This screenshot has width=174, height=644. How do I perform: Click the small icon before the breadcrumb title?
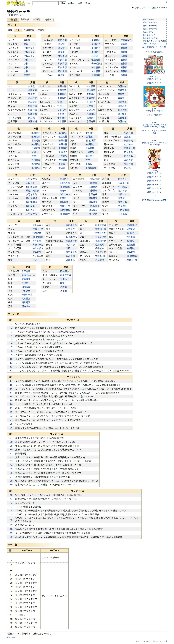(133, 8)
